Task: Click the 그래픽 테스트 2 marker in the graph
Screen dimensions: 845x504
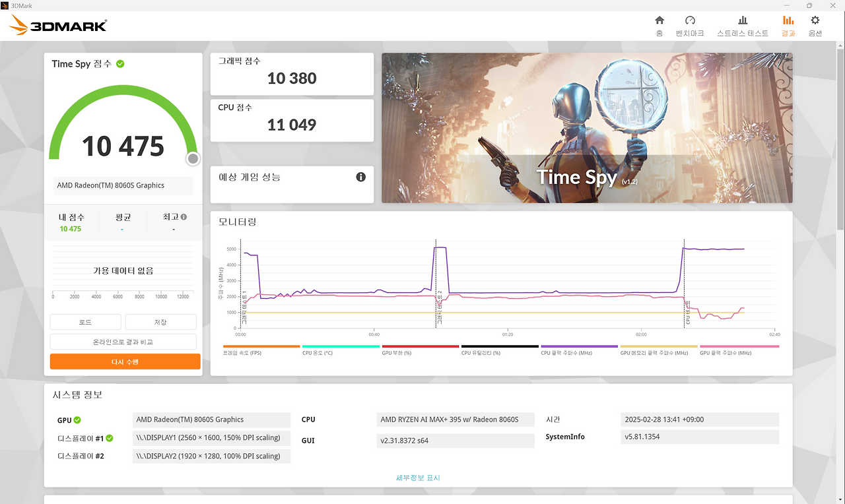Action: pyautogui.click(x=440, y=307)
